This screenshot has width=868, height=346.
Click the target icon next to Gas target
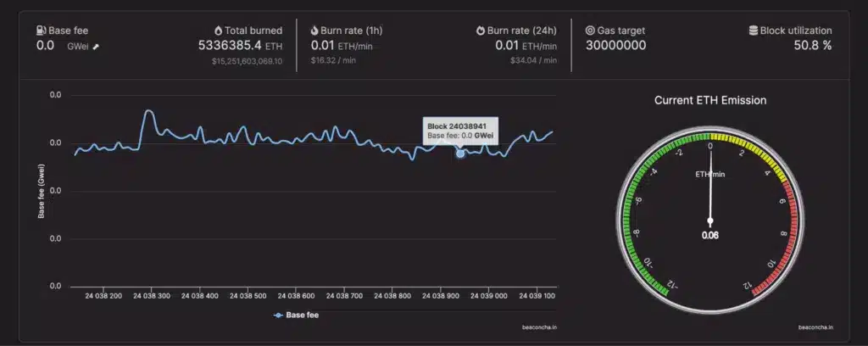click(x=590, y=31)
